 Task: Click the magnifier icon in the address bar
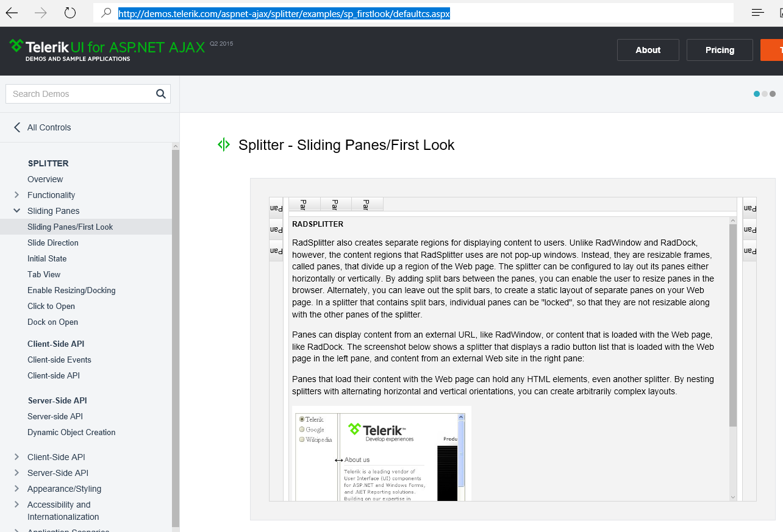106,13
